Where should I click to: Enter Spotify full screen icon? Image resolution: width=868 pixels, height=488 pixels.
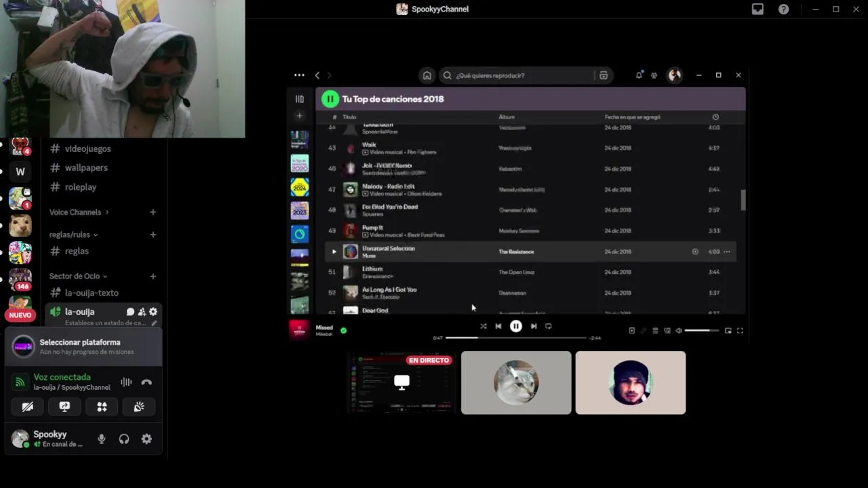740,331
